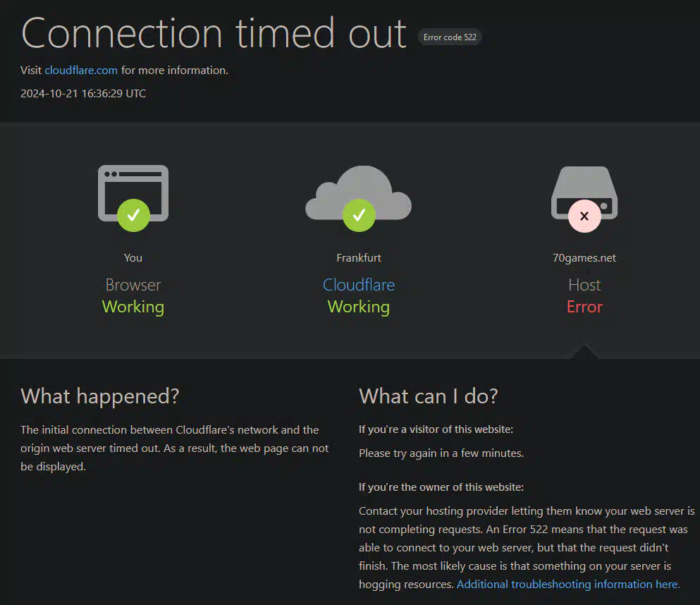This screenshot has height=605, width=700.
Task: Click the UTC timestamp text
Action: (x=83, y=93)
